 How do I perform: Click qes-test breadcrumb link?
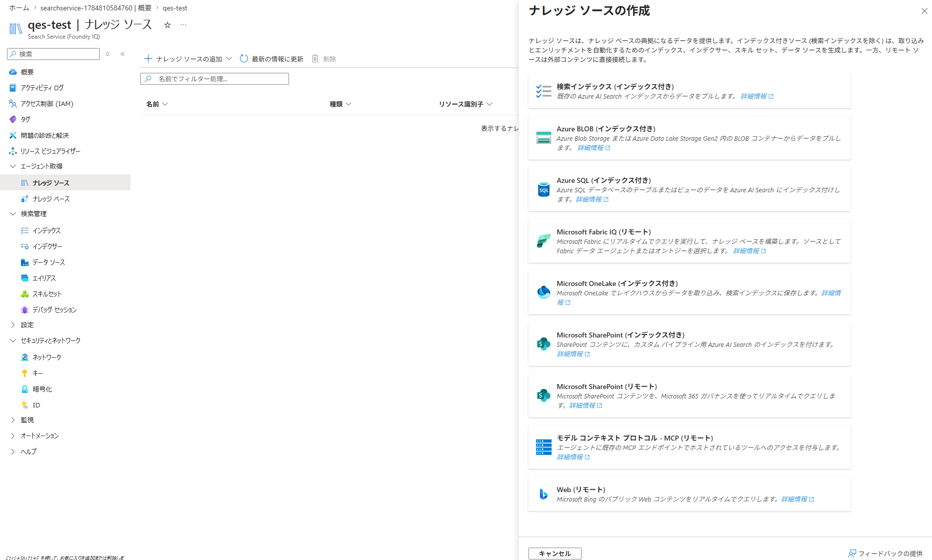click(x=175, y=8)
